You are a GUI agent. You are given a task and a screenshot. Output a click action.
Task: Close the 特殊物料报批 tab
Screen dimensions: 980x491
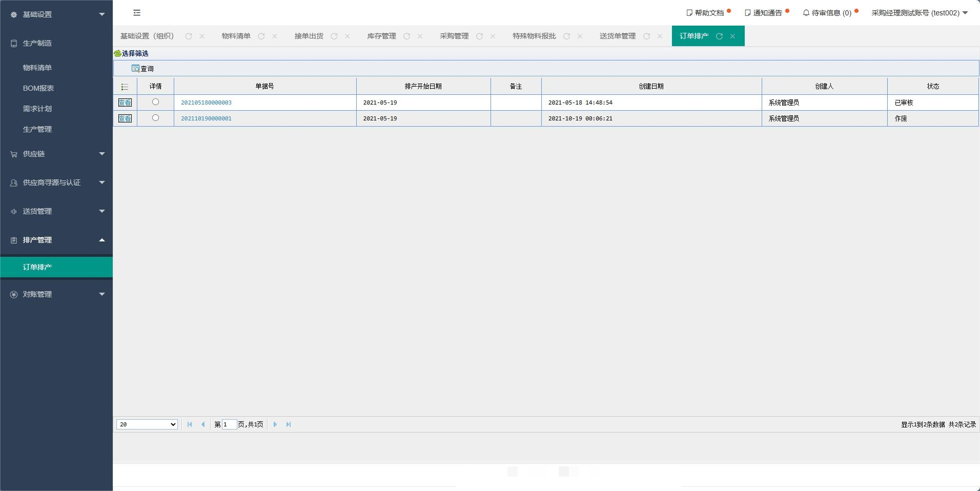(580, 36)
